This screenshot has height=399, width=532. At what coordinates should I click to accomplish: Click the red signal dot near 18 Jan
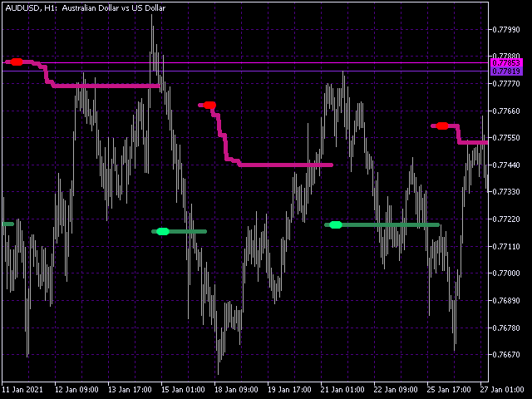(209, 106)
